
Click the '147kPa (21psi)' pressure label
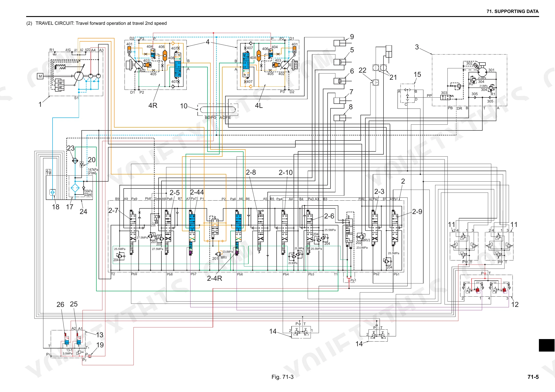[93, 171]
